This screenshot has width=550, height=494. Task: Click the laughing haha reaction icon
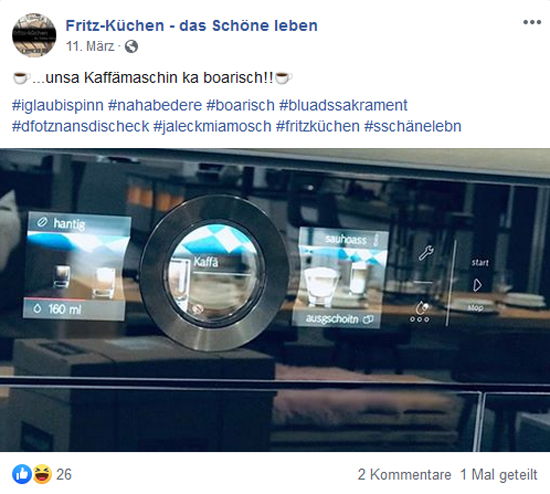[42, 474]
